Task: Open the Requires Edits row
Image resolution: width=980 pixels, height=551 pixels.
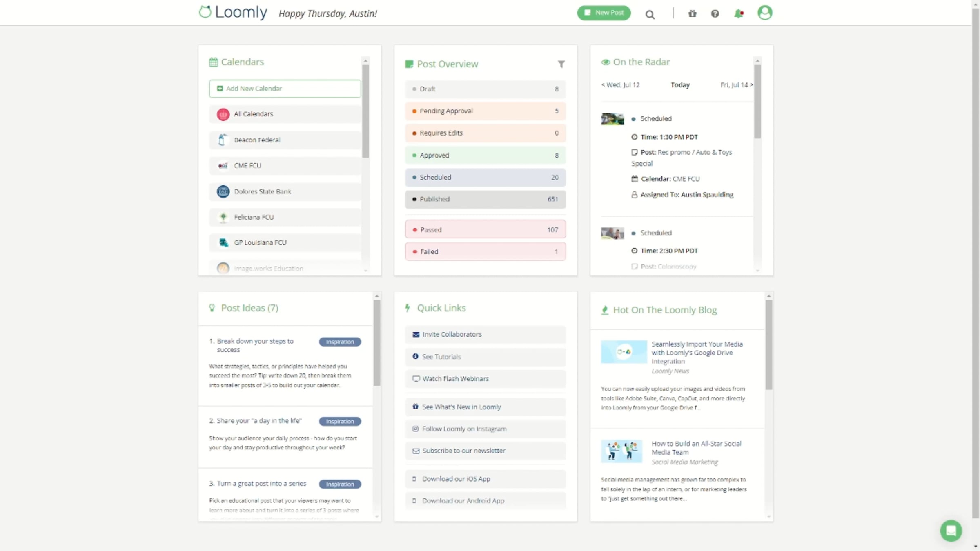Action: (485, 133)
